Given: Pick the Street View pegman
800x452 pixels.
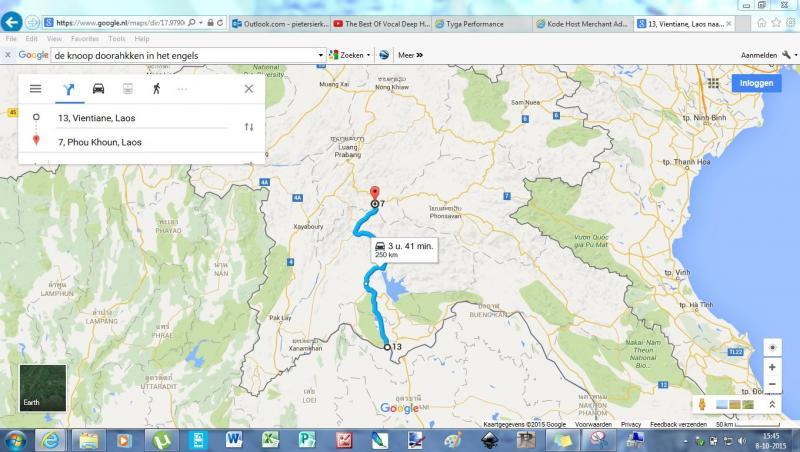Looking at the screenshot, I should pos(702,405).
